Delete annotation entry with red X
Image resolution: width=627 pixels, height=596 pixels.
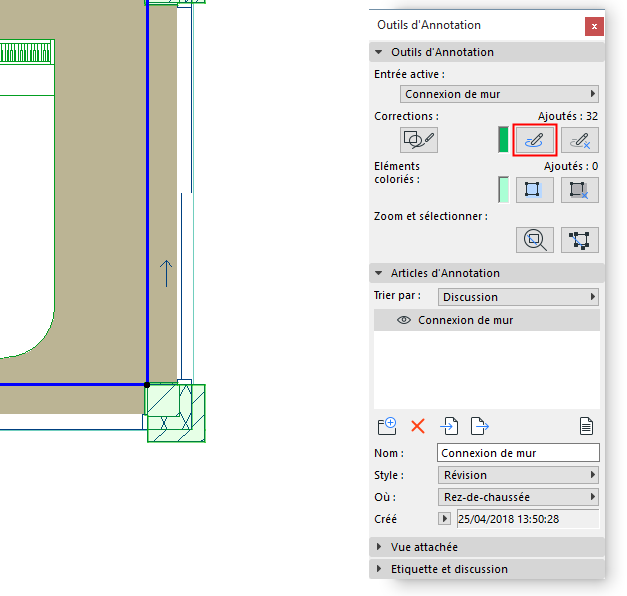pyautogui.click(x=418, y=426)
